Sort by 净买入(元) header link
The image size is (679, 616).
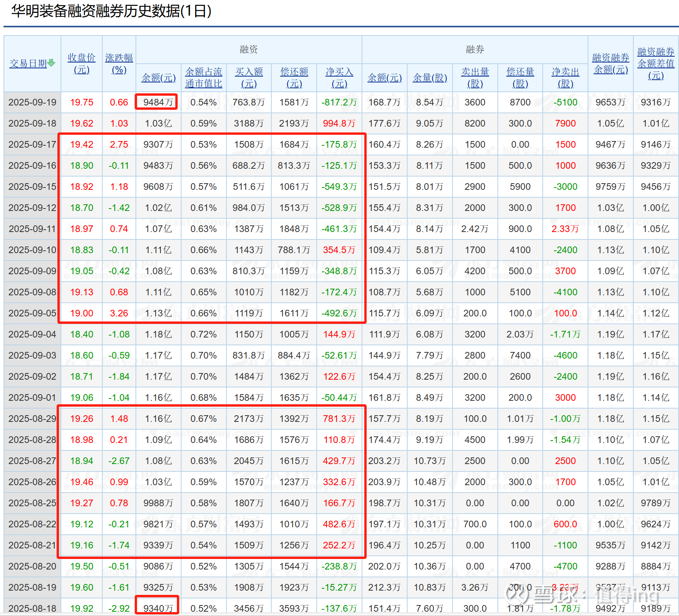point(339,78)
